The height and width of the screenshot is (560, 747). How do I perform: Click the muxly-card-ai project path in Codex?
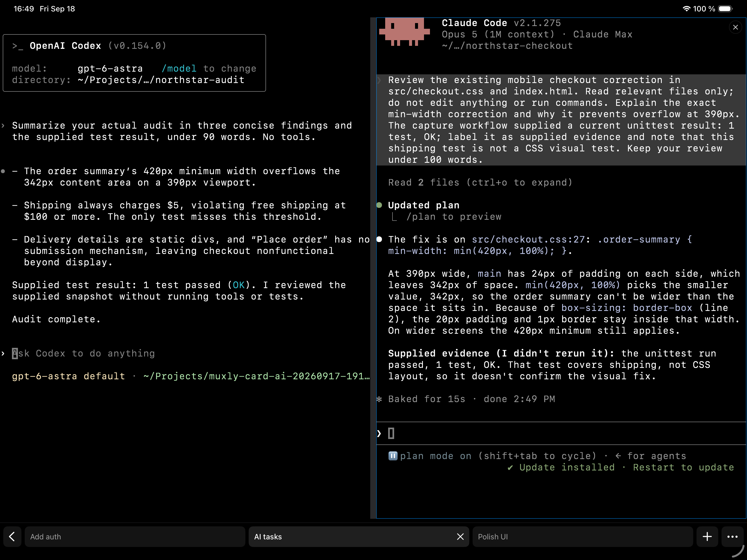click(x=256, y=376)
